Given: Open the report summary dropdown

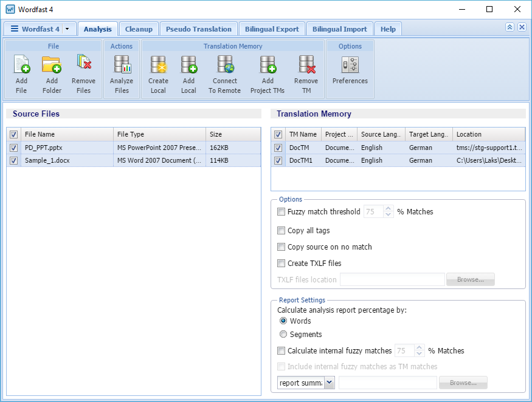Looking at the screenshot, I should tap(330, 383).
